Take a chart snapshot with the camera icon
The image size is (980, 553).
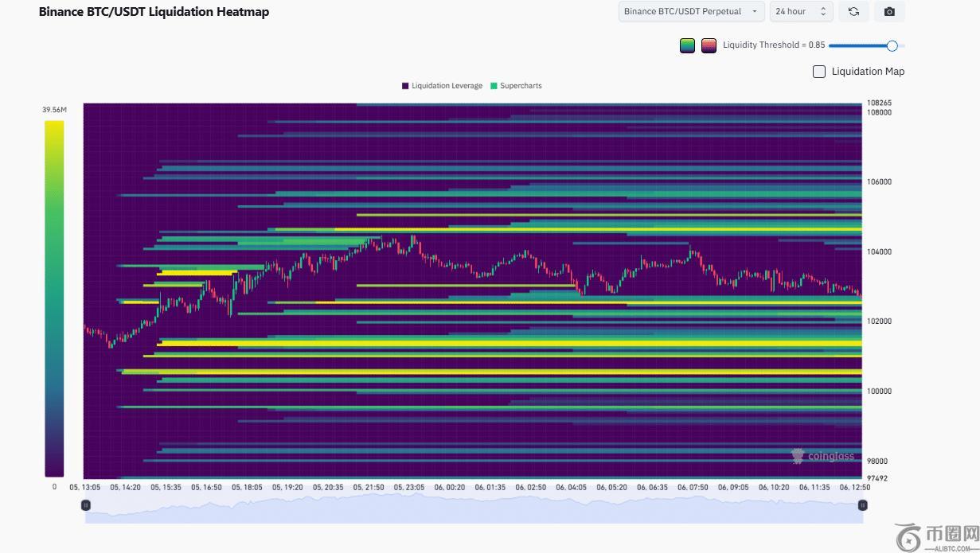coord(889,12)
